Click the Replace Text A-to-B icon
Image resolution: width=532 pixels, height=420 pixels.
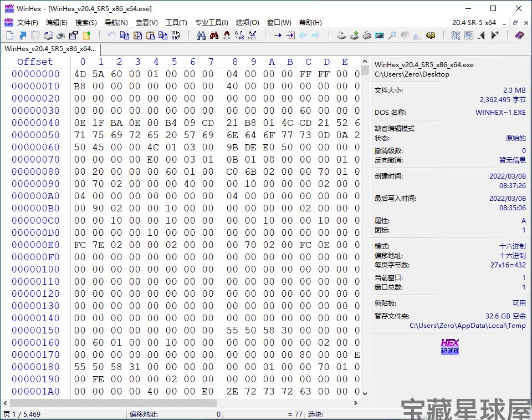(x=239, y=36)
